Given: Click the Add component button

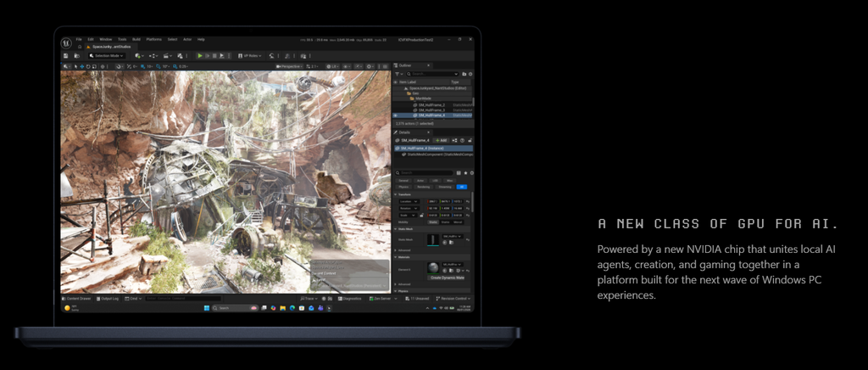Looking at the screenshot, I should (x=441, y=140).
